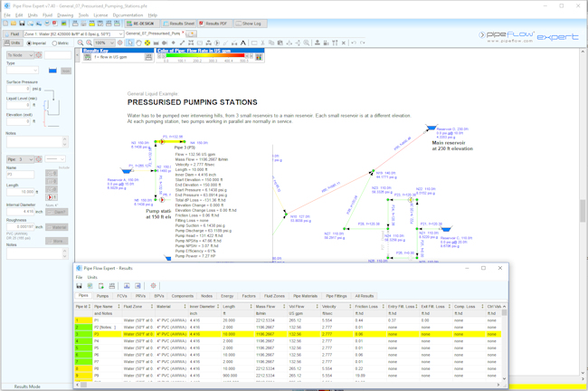Switch to the All Results tab
This screenshot has width=588, height=391.
365,296
